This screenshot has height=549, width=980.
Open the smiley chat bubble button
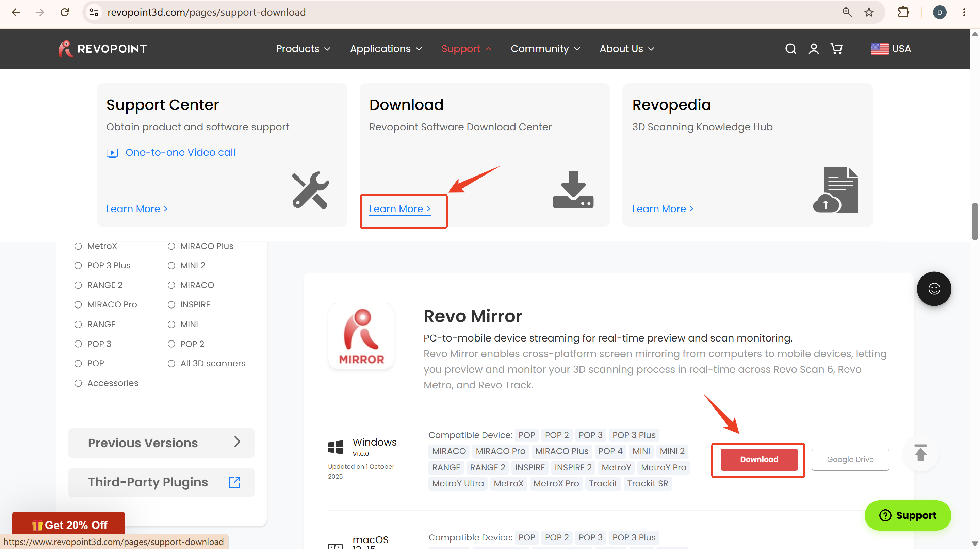pyautogui.click(x=934, y=288)
